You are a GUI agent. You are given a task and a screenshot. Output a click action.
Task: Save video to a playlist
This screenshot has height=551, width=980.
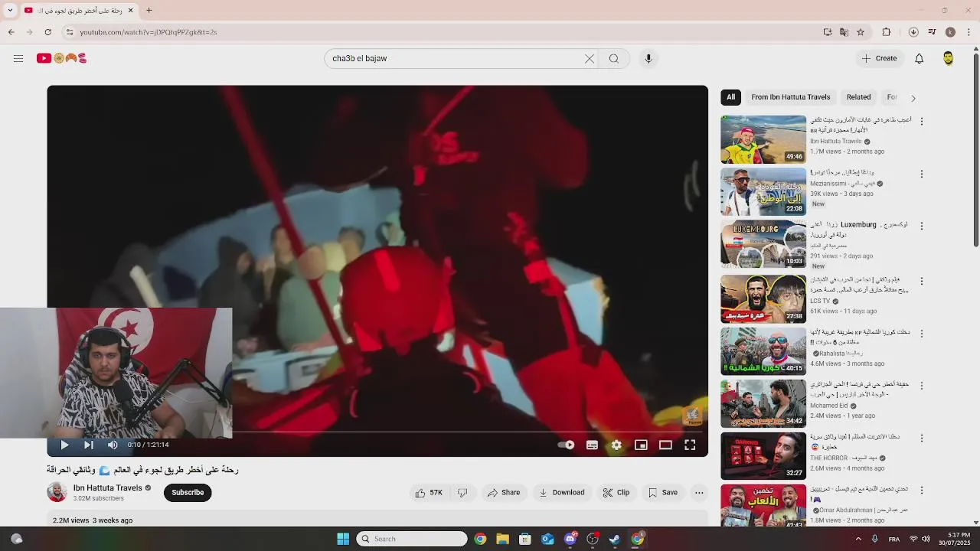click(663, 493)
